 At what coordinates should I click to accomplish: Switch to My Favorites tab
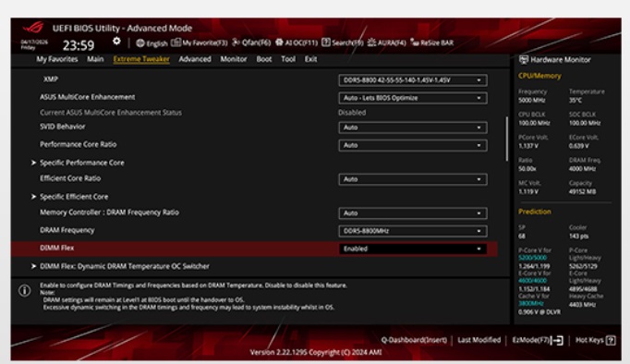tap(57, 59)
